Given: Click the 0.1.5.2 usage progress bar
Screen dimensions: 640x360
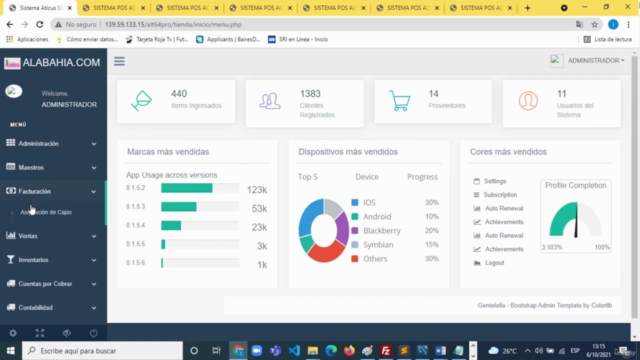Looking at the screenshot, I should [x=200, y=188].
